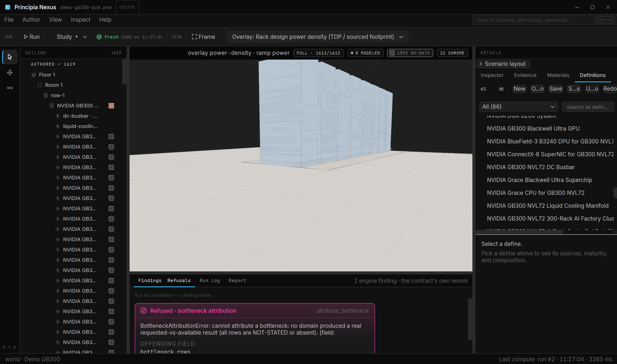
Task: Open the Findings tab
Action: (x=150, y=280)
